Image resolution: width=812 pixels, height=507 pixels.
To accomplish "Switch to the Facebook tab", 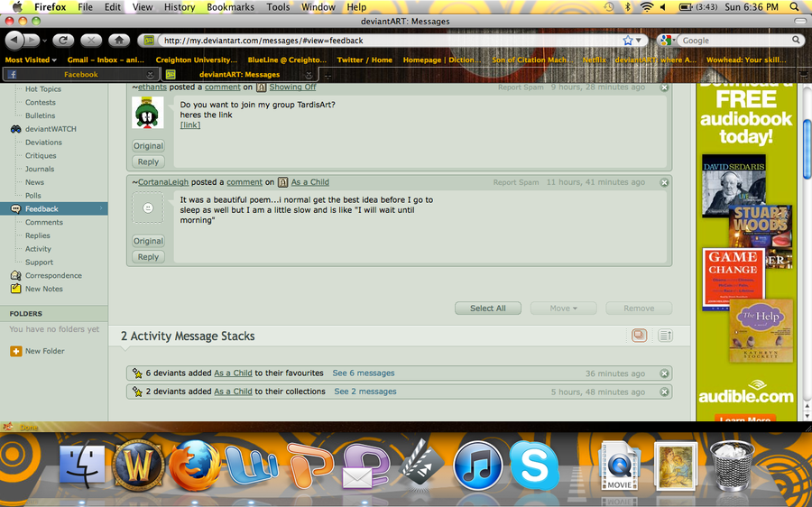I will (x=80, y=75).
